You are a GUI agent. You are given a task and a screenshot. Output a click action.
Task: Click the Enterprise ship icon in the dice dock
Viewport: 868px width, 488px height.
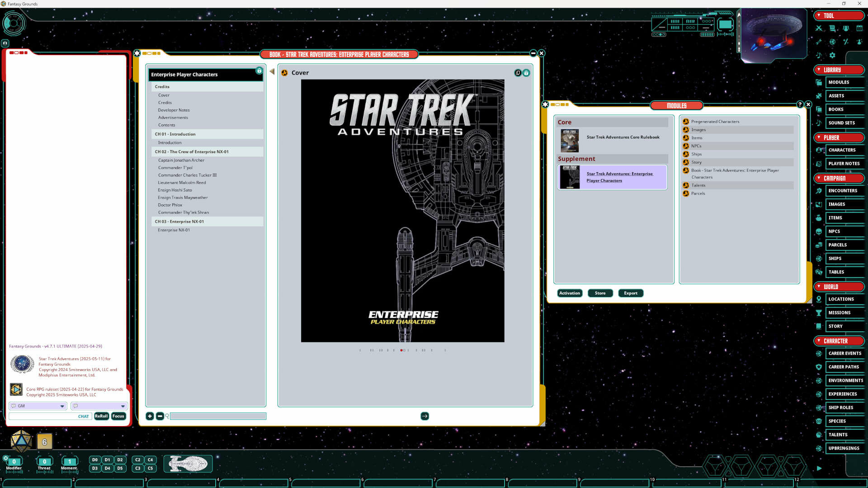[188, 464]
